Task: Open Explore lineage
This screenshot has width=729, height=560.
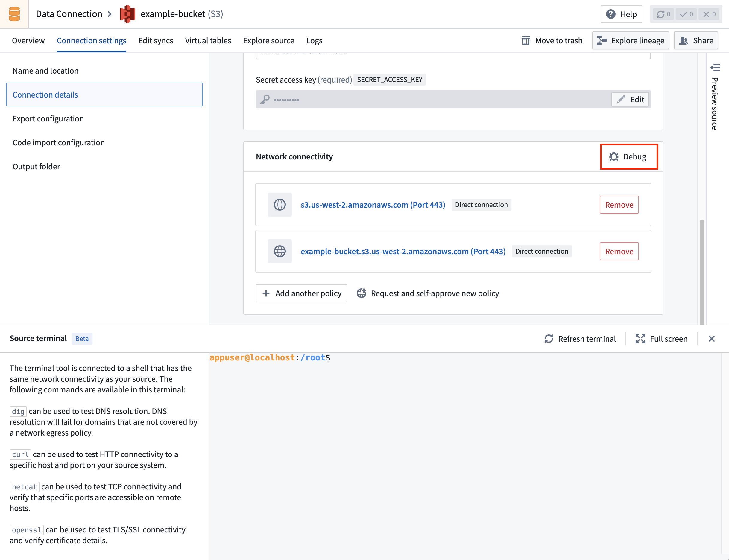Action: pyautogui.click(x=630, y=41)
